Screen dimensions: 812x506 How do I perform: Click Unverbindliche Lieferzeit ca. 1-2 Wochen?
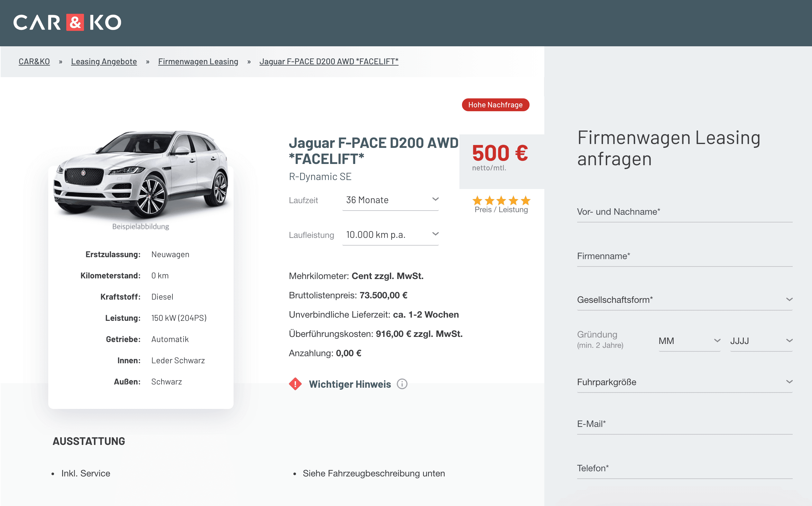click(374, 315)
